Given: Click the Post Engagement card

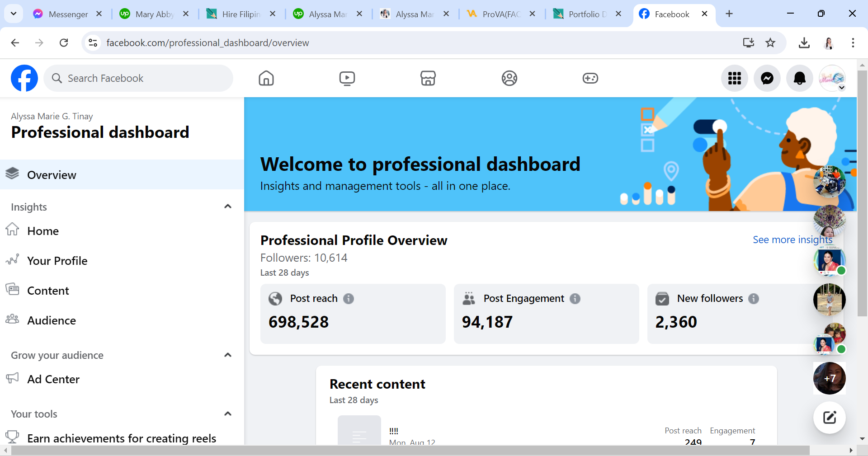Looking at the screenshot, I should [x=547, y=314].
